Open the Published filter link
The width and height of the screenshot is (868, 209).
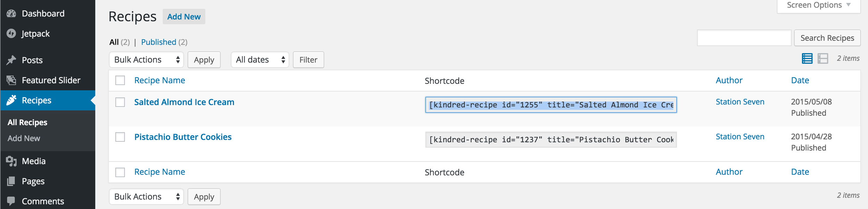click(159, 42)
